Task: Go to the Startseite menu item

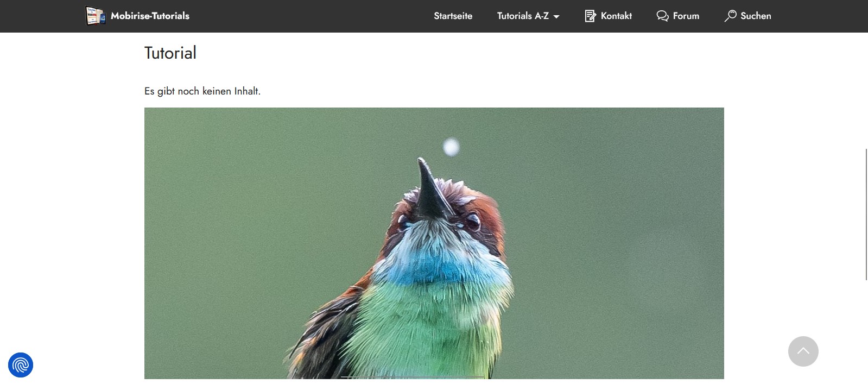Action: 453,16
